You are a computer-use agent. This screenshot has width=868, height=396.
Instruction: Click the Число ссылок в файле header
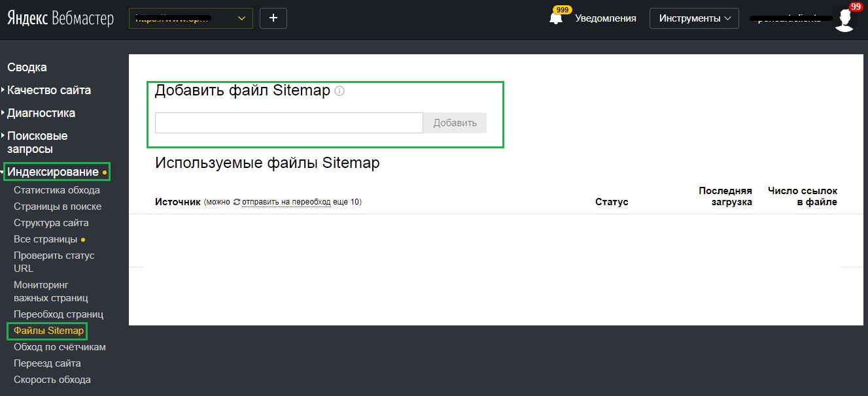tap(803, 196)
